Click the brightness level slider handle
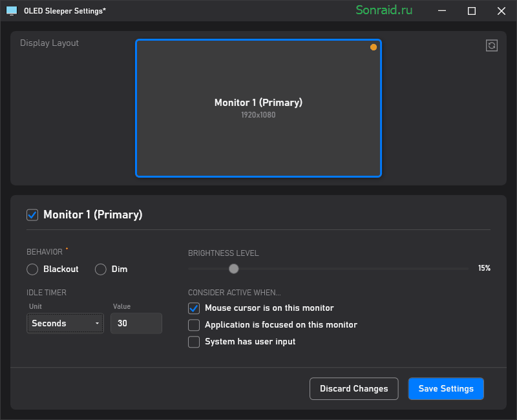Image resolution: width=517 pixels, height=420 pixels. (x=233, y=269)
